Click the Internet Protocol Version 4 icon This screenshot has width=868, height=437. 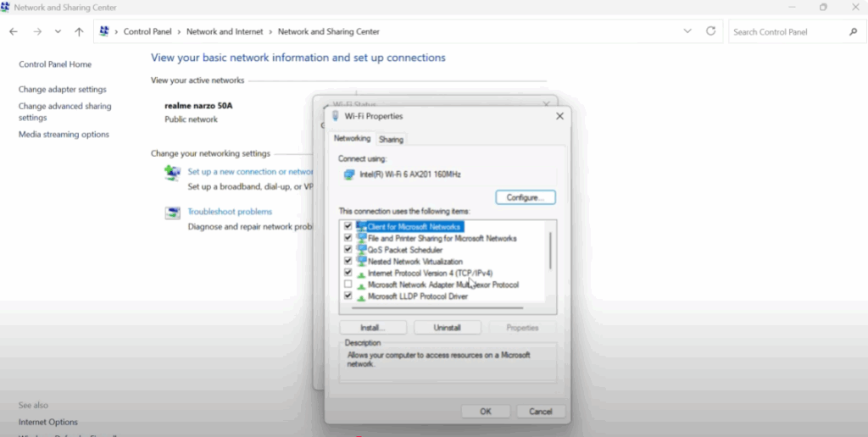[361, 274]
